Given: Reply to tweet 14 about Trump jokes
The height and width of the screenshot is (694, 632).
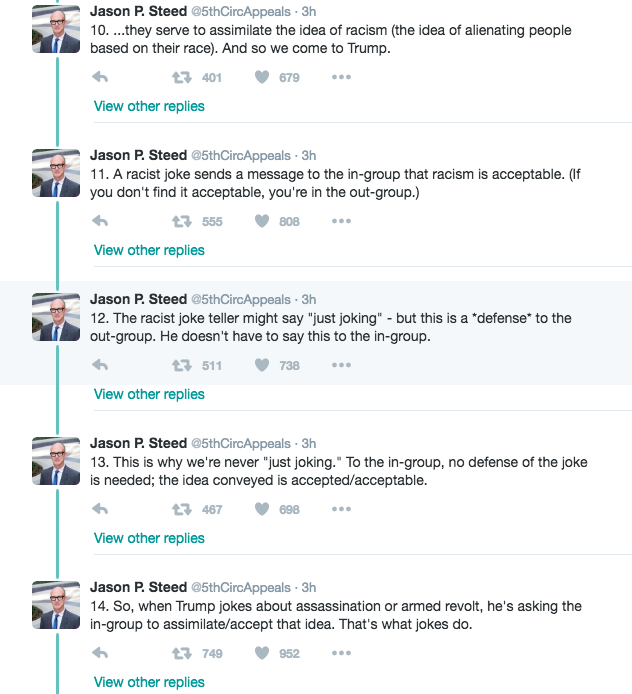Looking at the screenshot, I should (100, 653).
